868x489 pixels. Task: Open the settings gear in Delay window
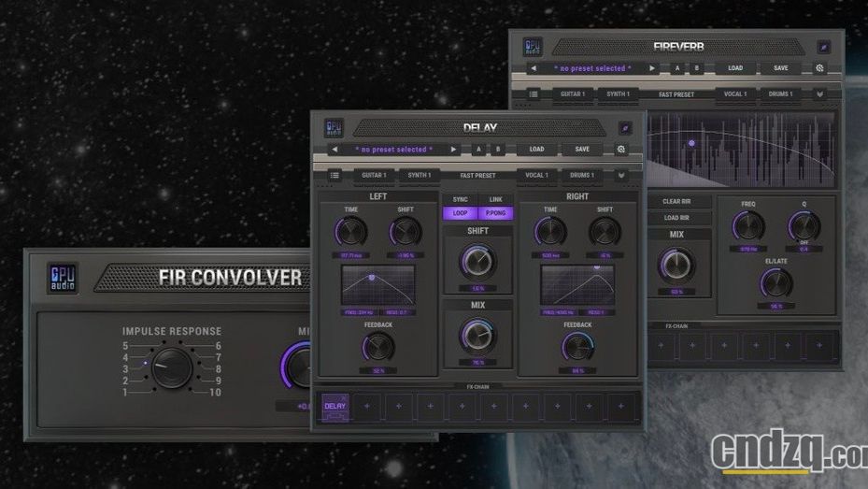[x=621, y=149]
